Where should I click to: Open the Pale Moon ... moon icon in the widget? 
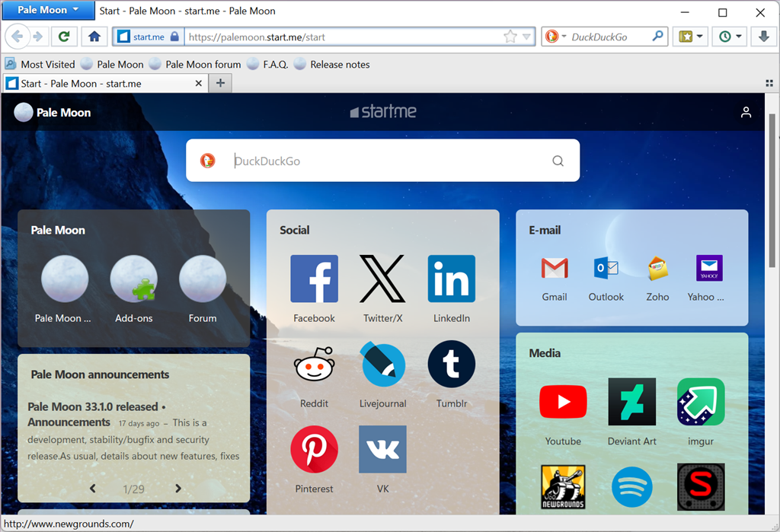pyautogui.click(x=65, y=279)
